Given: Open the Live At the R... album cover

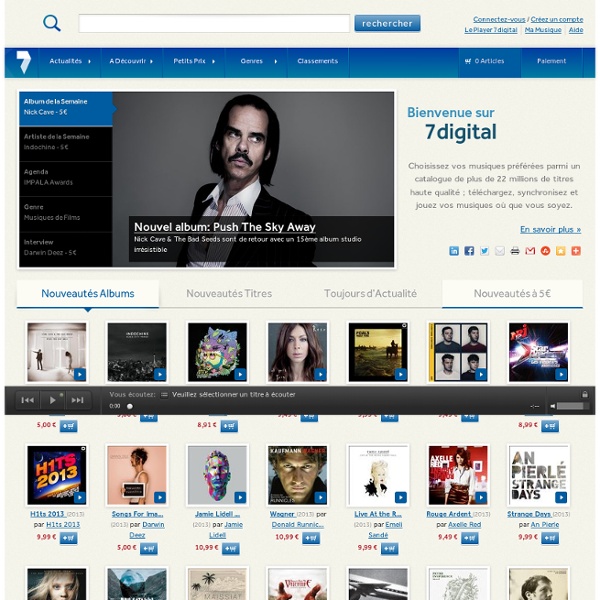Looking at the screenshot, I should [x=378, y=475].
